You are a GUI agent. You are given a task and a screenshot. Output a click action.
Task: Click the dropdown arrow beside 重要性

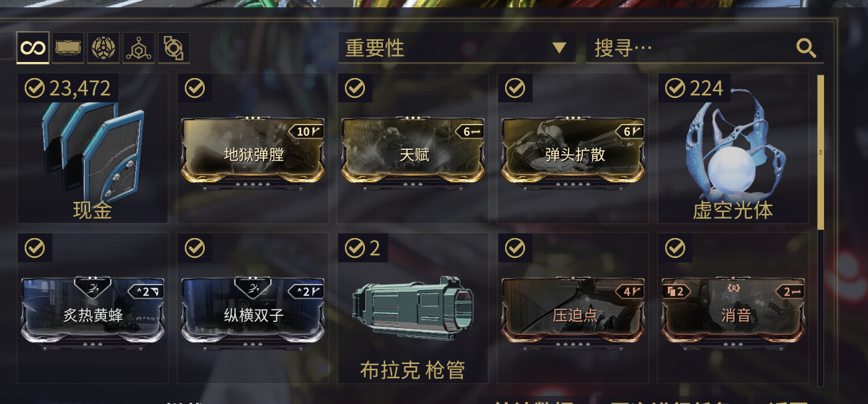(x=559, y=48)
